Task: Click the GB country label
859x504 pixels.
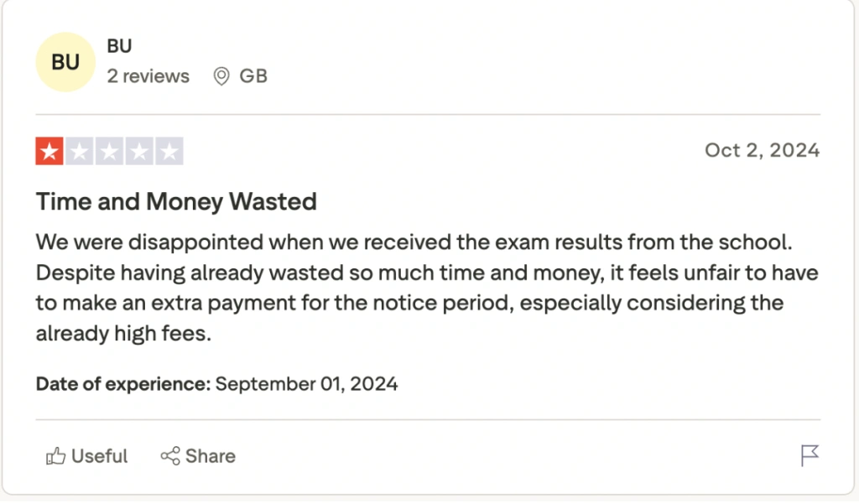Action: coord(253,76)
